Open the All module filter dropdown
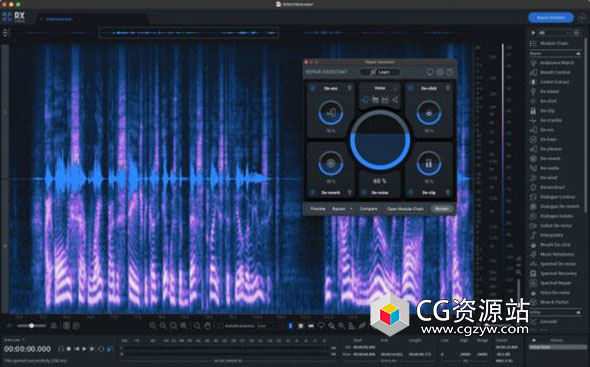The width and height of the screenshot is (590, 367). (554, 33)
